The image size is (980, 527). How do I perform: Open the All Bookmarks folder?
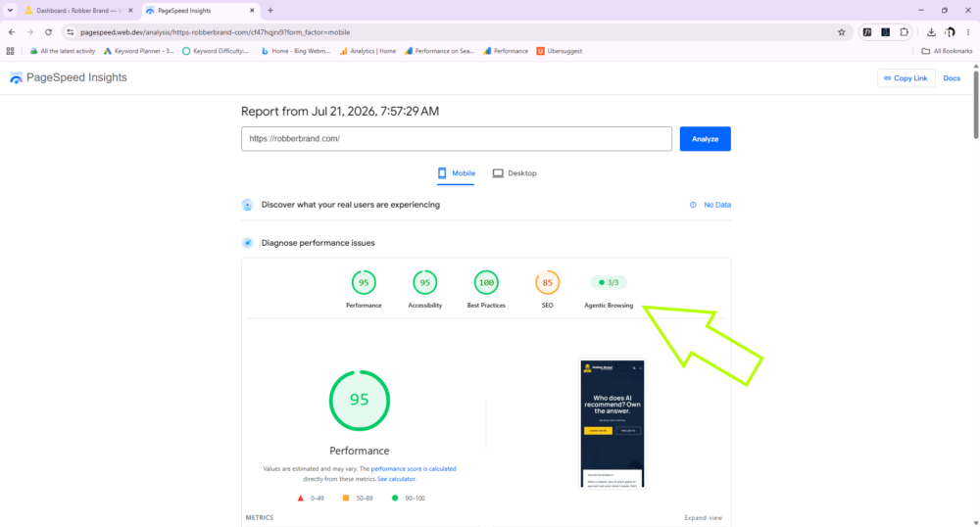coord(947,51)
